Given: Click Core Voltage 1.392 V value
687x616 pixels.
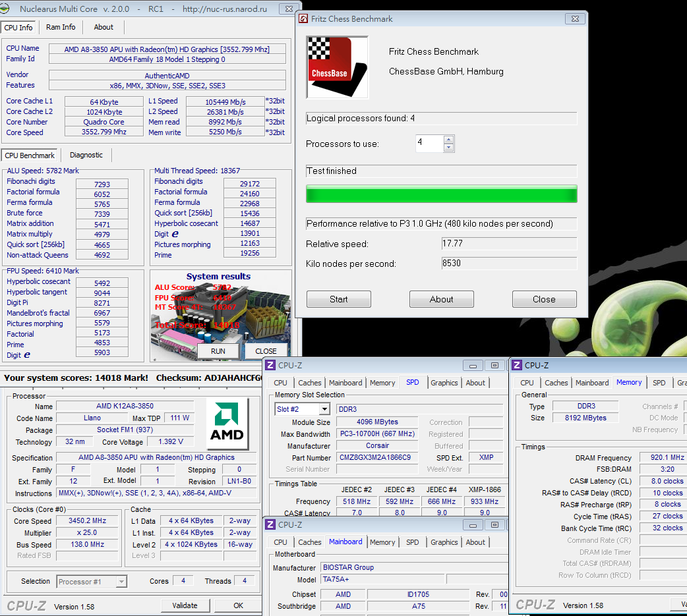Looking at the screenshot, I should (x=171, y=442).
